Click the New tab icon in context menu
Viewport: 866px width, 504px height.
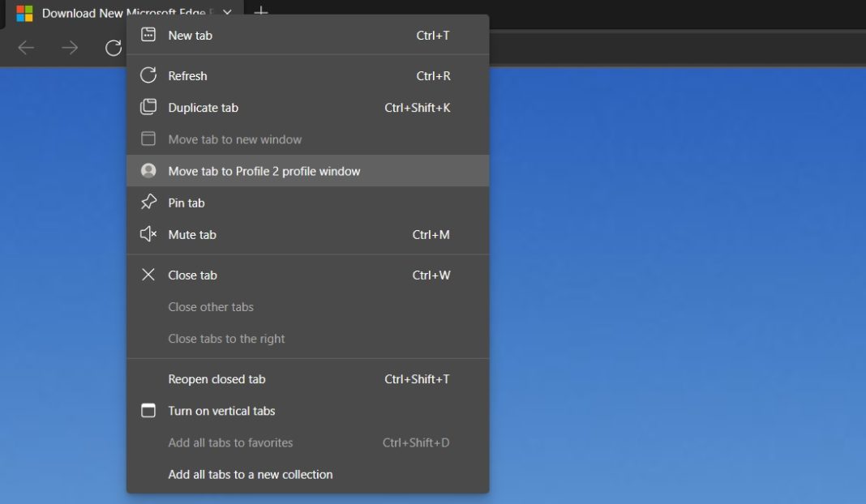(148, 35)
